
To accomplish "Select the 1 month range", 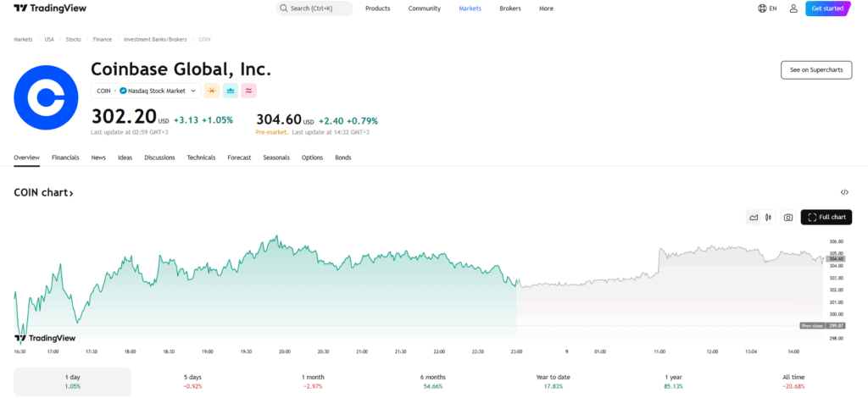I will [x=313, y=381].
